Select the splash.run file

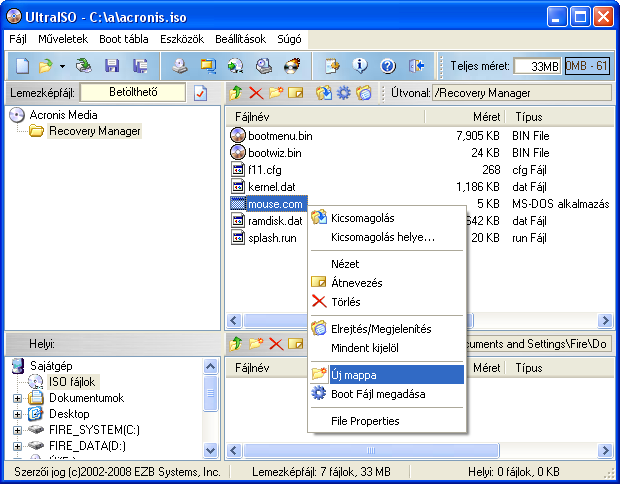click(x=272, y=238)
